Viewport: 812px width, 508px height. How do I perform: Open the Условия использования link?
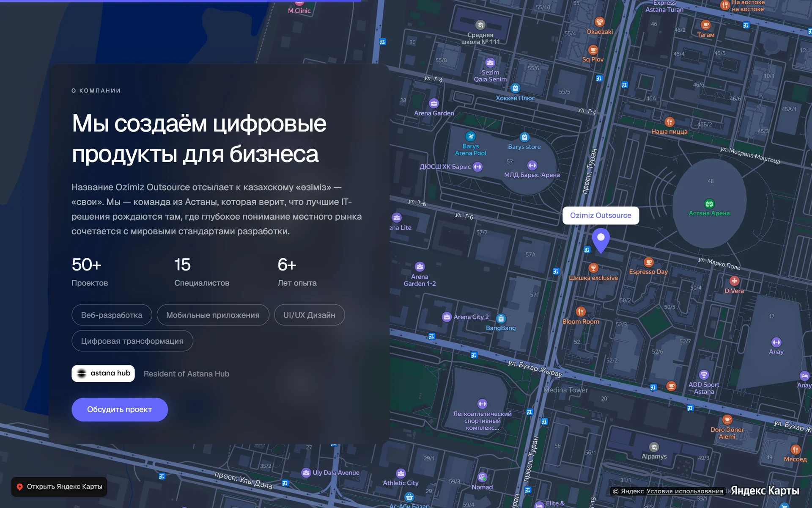click(x=685, y=491)
